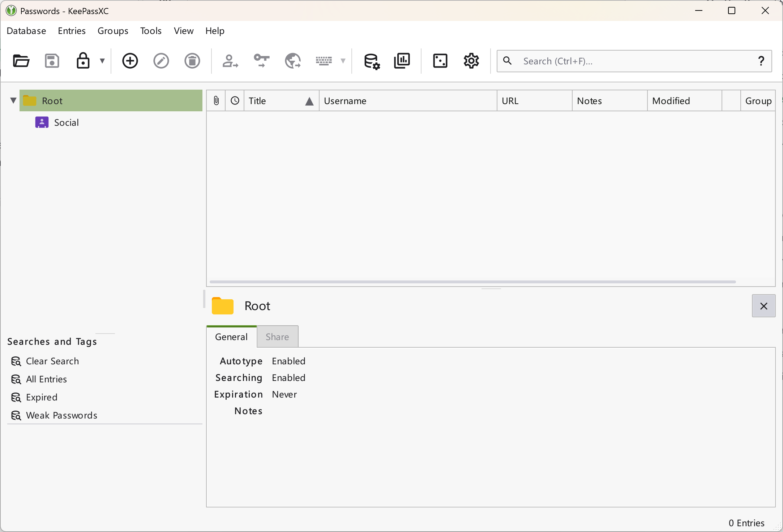Click Root folder icon in preview
783x532 pixels.
(x=223, y=306)
